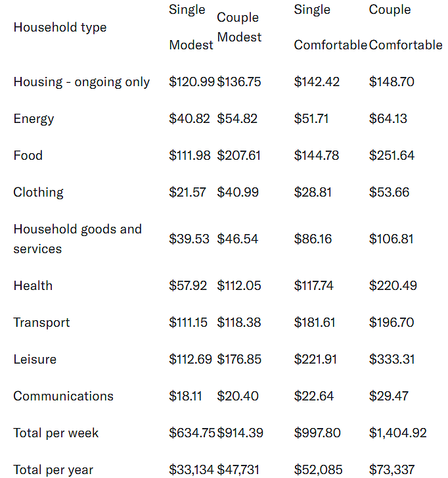
Task: Select the Couple Modest column header
Action: [239, 27]
